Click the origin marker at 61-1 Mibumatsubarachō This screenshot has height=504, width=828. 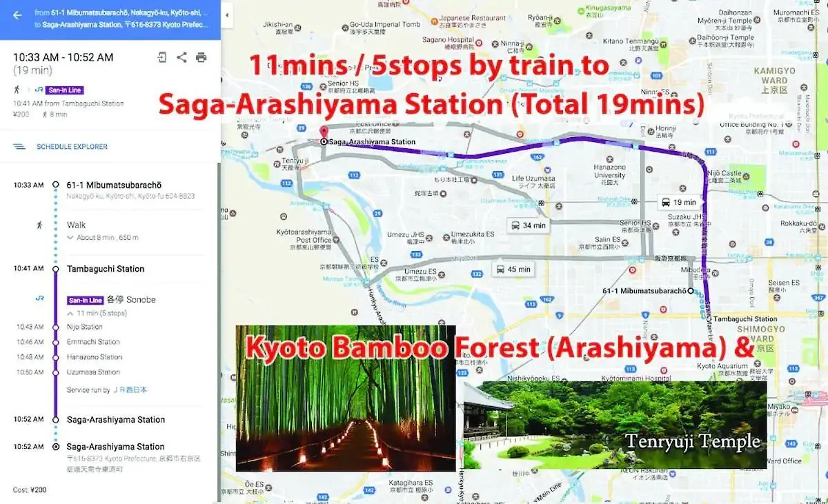pos(691,291)
